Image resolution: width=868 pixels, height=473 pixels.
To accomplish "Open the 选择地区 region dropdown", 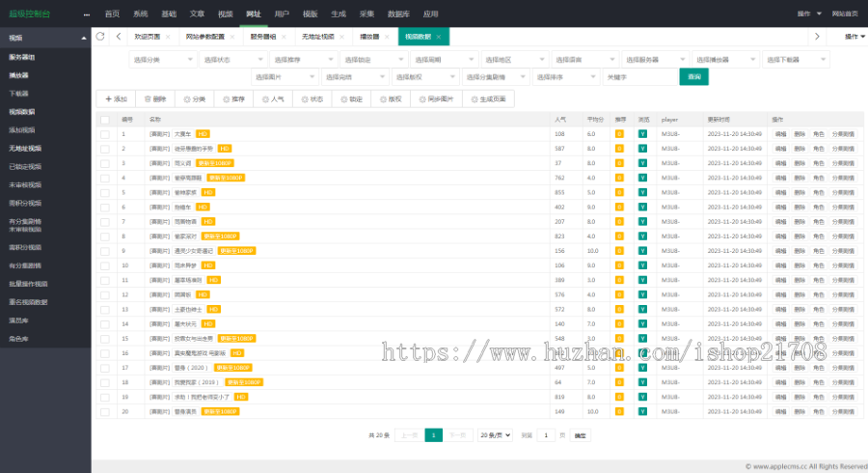I will click(x=514, y=59).
